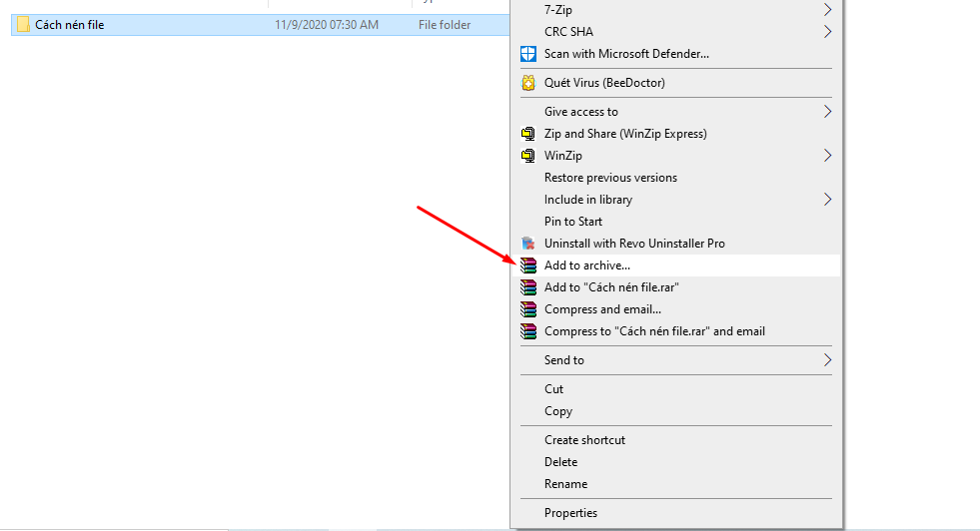This screenshot has width=980, height=531.
Task: Click the WinZip menu entry label
Action: [563, 156]
